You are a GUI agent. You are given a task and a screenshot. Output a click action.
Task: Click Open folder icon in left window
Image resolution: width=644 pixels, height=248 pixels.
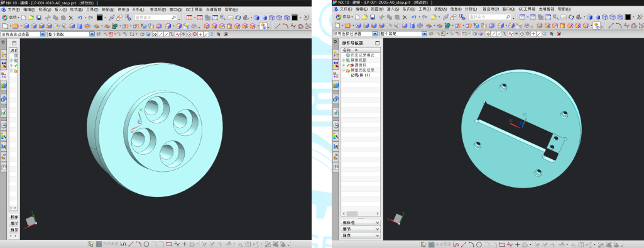(31, 17)
